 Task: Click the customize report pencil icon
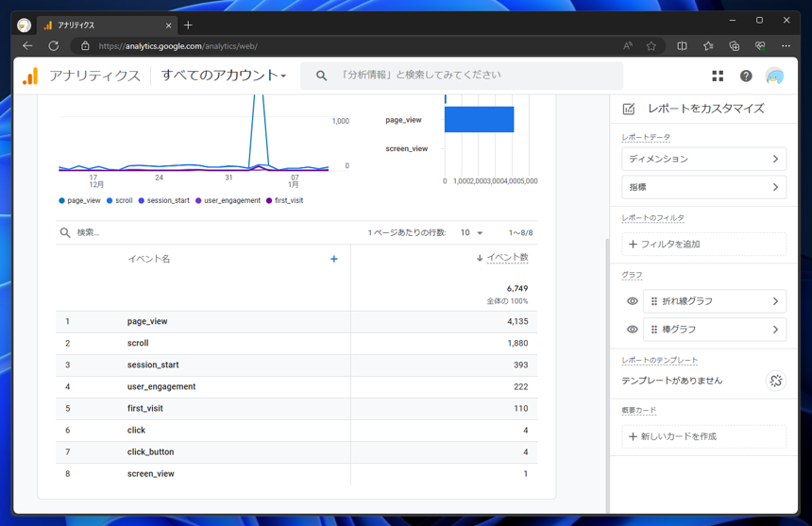[x=629, y=109]
